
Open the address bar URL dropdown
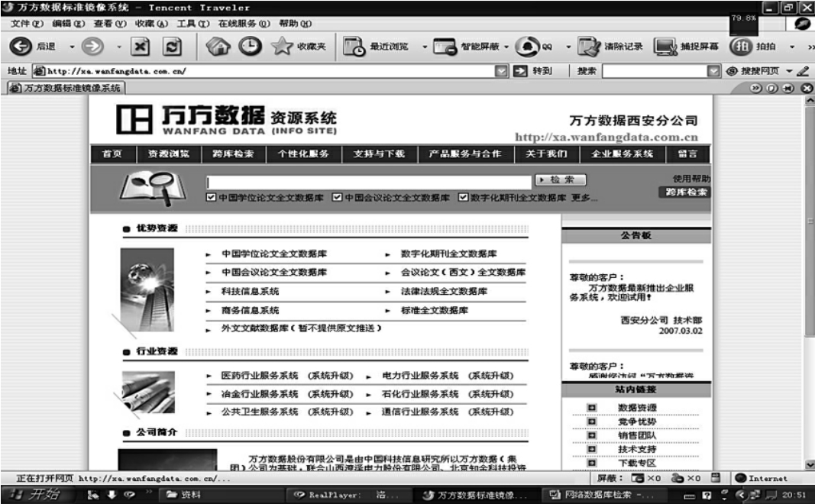[501, 71]
